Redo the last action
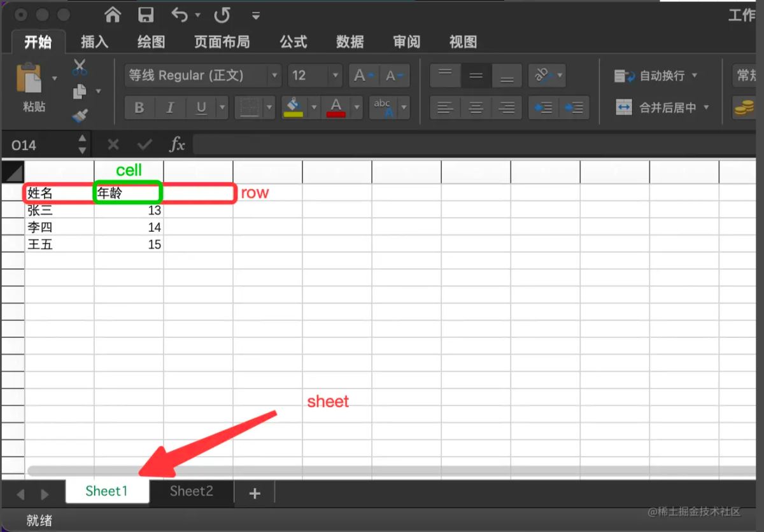Screen dimensions: 764x532 coord(222,15)
